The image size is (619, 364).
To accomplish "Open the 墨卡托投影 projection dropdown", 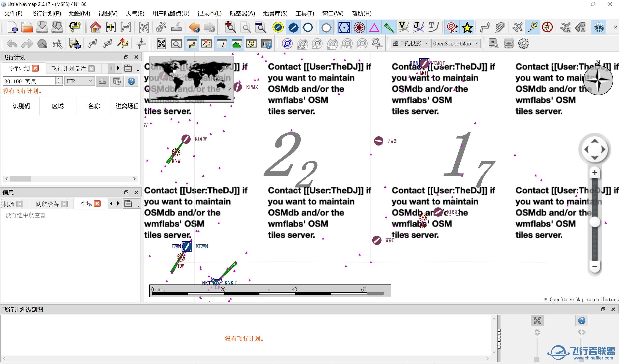I will 411,44.
